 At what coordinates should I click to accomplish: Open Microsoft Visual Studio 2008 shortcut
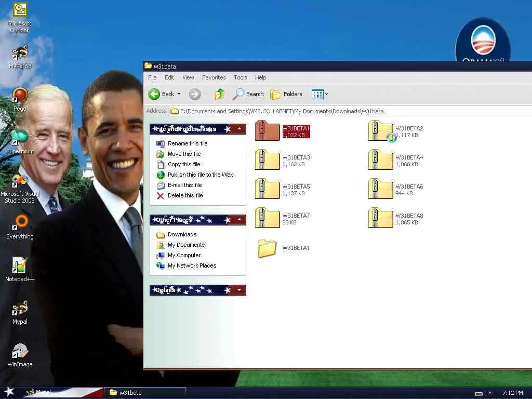point(20,188)
